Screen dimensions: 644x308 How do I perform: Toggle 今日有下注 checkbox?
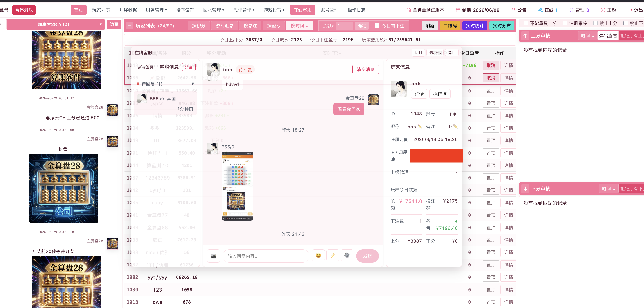coord(377,26)
